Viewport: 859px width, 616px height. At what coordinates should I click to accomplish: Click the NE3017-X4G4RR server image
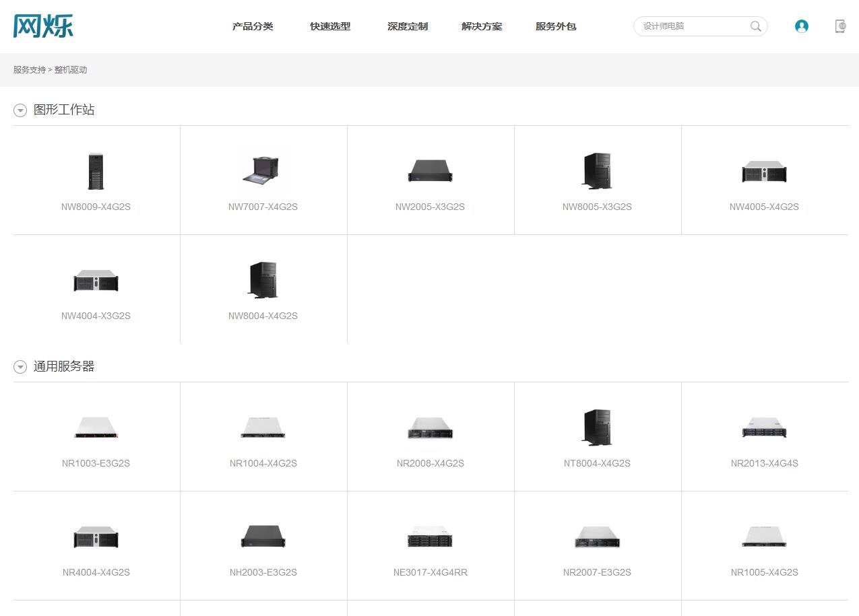coord(430,537)
